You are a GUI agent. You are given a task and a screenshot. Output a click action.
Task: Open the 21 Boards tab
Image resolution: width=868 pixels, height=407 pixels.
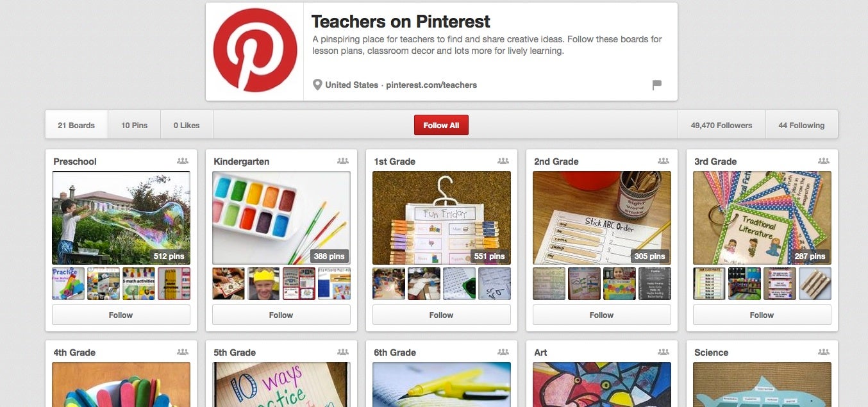click(76, 125)
